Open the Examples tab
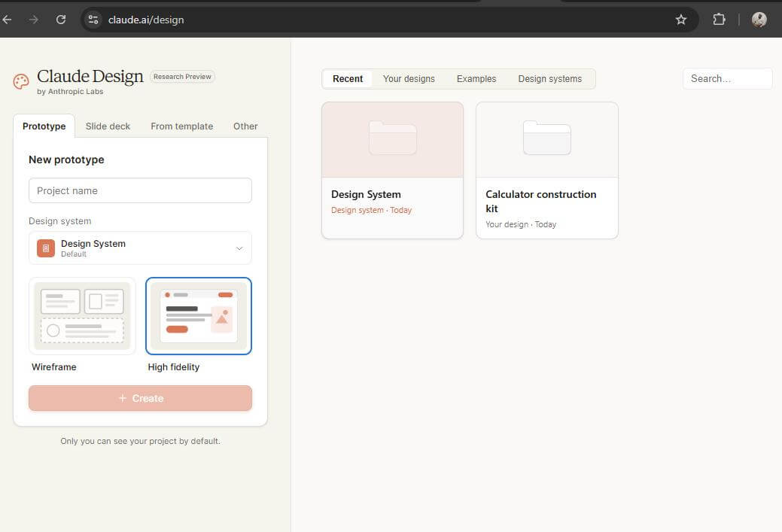 pyautogui.click(x=476, y=79)
